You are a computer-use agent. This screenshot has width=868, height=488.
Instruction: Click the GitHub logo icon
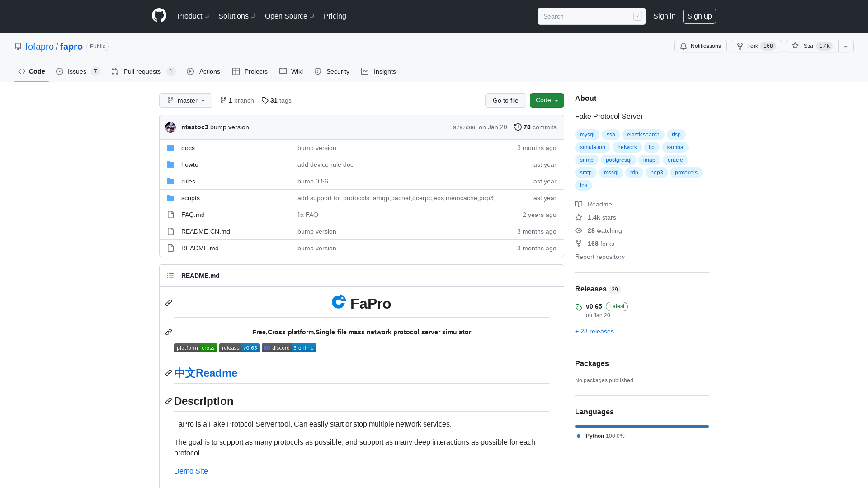tap(159, 16)
